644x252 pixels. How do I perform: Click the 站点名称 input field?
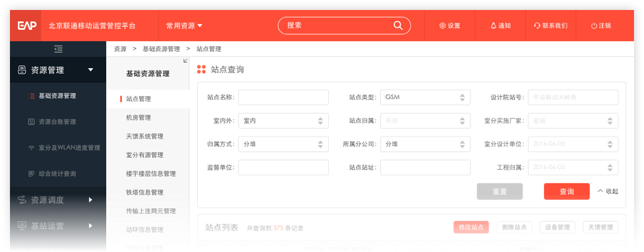coord(283,97)
